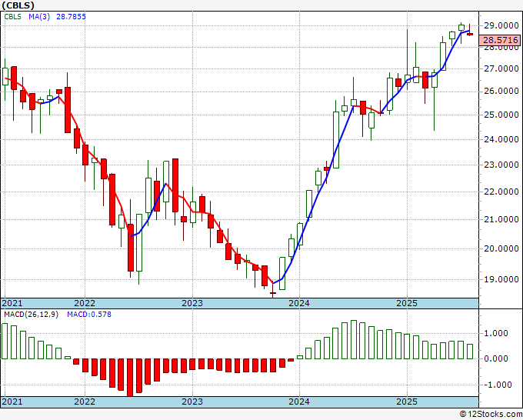Click 2021 on the price chart timeline
The height and width of the screenshot is (420, 523).
click(12, 303)
